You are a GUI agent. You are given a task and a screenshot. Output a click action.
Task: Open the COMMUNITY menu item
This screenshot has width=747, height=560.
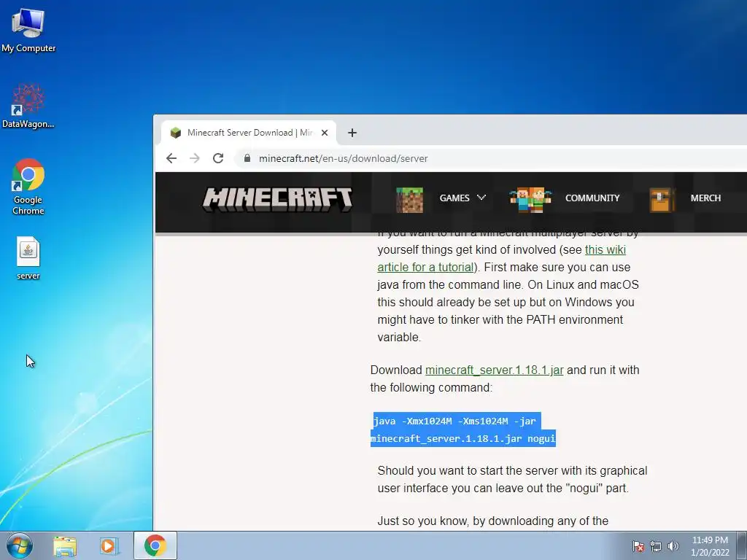pyautogui.click(x=592, y=198)
